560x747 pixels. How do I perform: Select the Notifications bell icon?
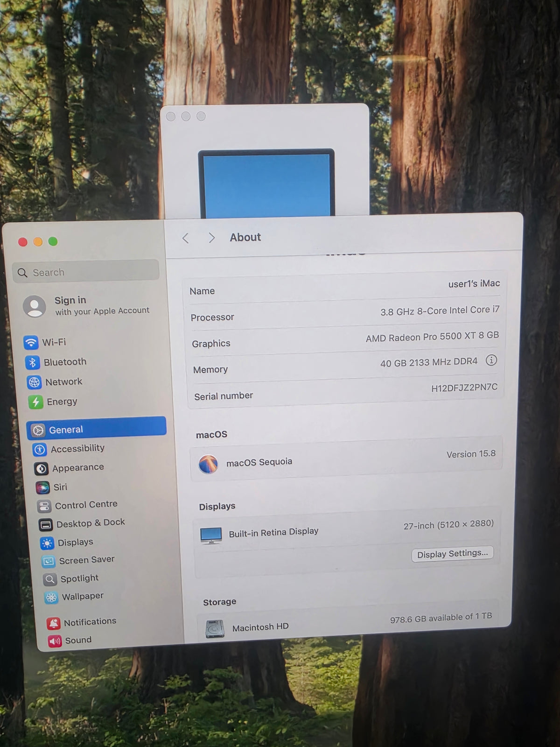(53, 623)
